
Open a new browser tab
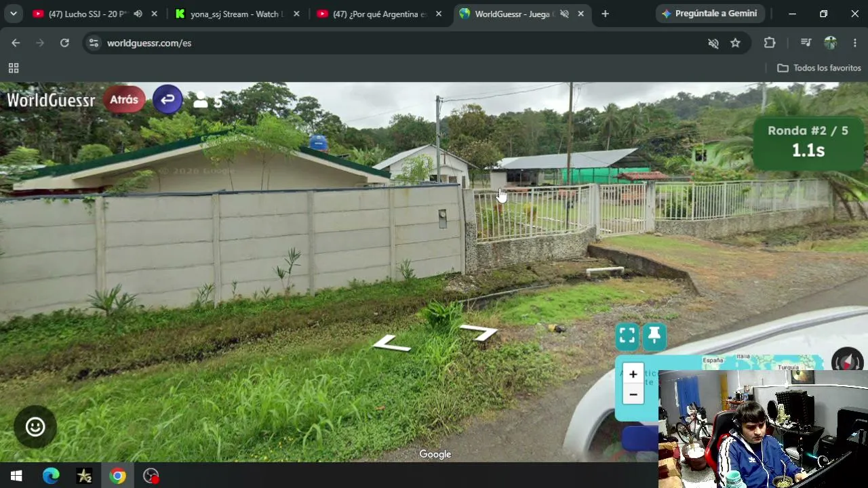605,14
